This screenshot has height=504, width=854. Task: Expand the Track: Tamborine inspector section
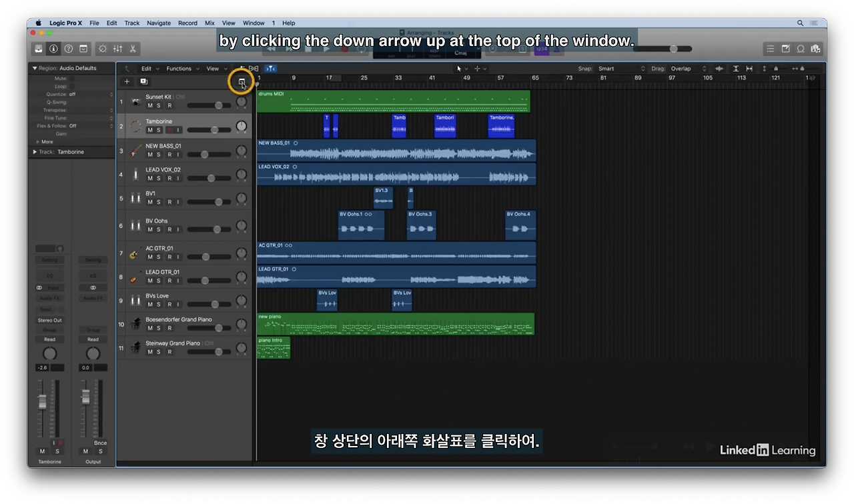coord(35,152)
